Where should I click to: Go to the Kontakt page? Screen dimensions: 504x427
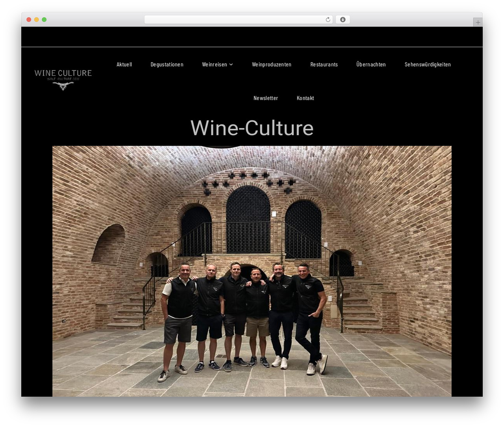pos(306,98)
